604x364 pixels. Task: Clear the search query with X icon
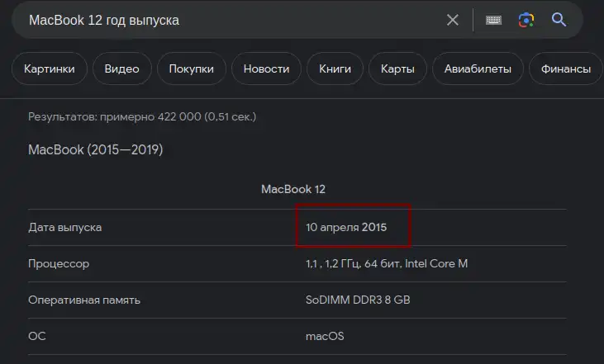coord(452,20)
